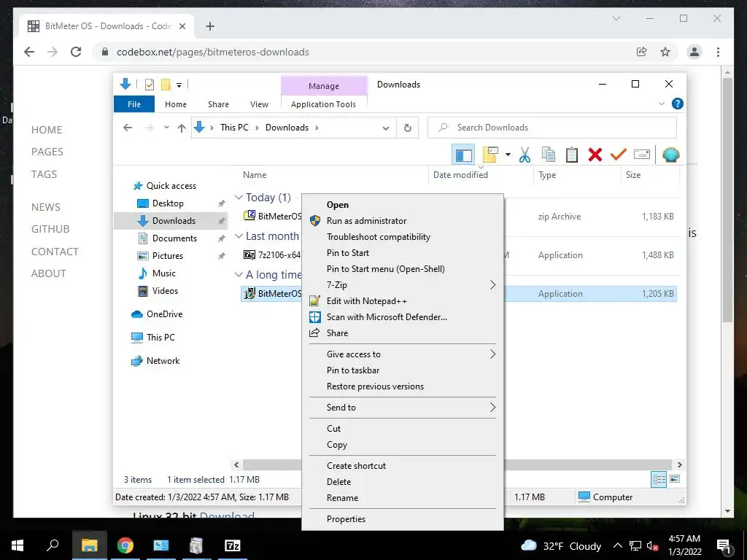Expand the Send to submenu
The height and width of the screenshot is (560, 747).
492,407
